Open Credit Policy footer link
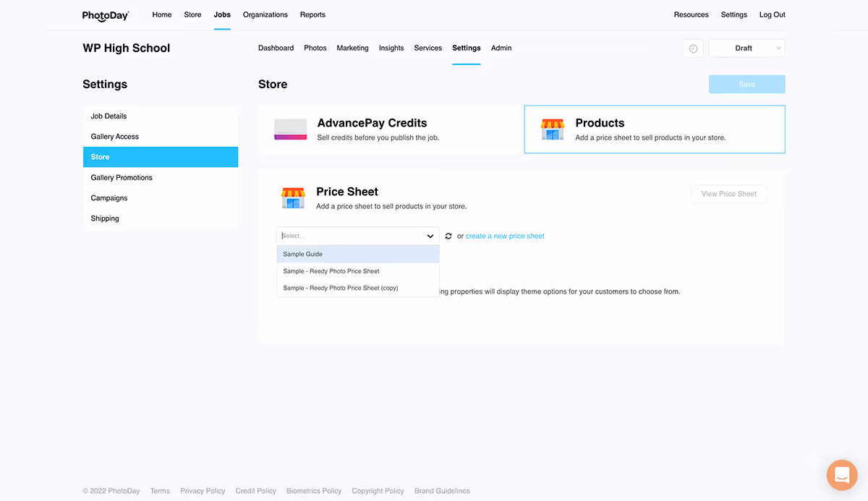868x501 pixels. click(x=256, y=491)
